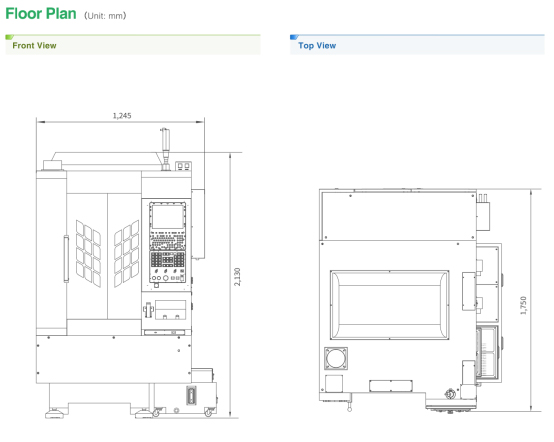Image resolution: width=554 pixels, height=442 pixels.
Task: Click the rectangular table opening in top view
Action: pyautogui.click(x=390, y=305)
